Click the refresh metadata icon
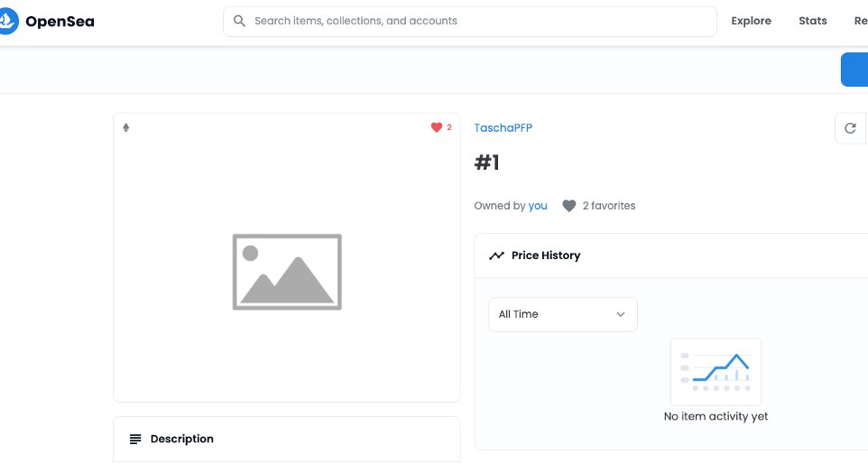Viewport: 868px width, 464px height. click(x=850, y=128)
